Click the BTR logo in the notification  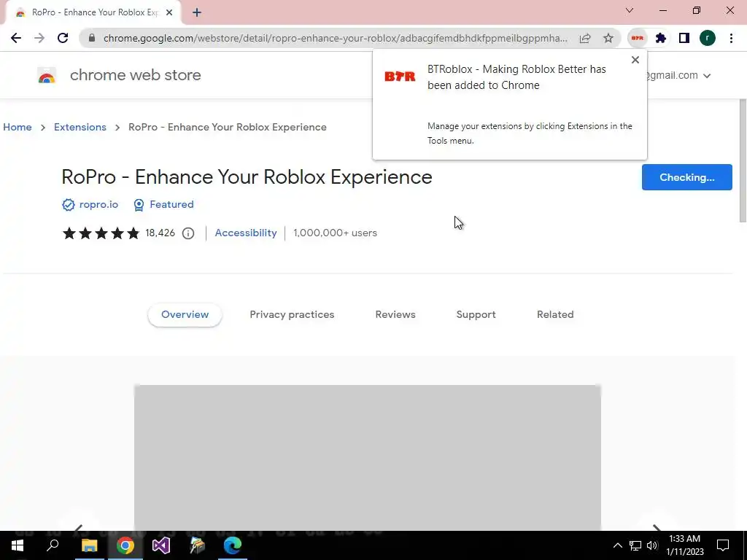point(400,76)
